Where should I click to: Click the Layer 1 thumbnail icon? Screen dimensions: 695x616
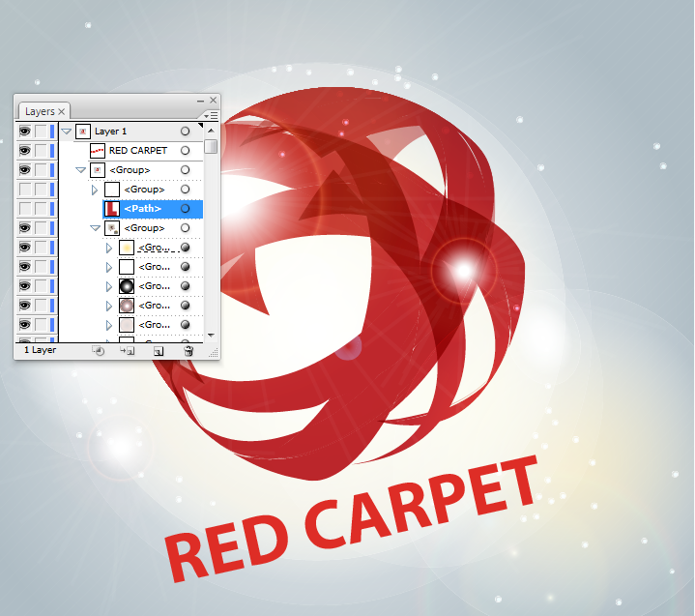point(83,132)
